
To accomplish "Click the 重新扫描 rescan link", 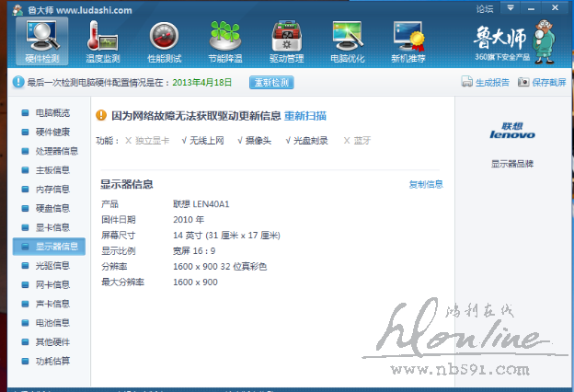I will pos(305,116).
